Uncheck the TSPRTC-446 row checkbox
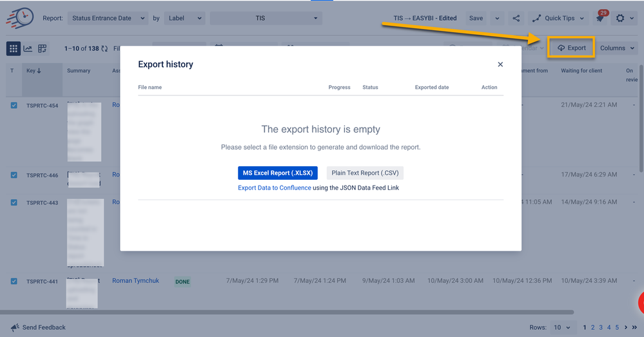This screenshot has width=644, height=337. pyautogui.click(x=14, y=175)
